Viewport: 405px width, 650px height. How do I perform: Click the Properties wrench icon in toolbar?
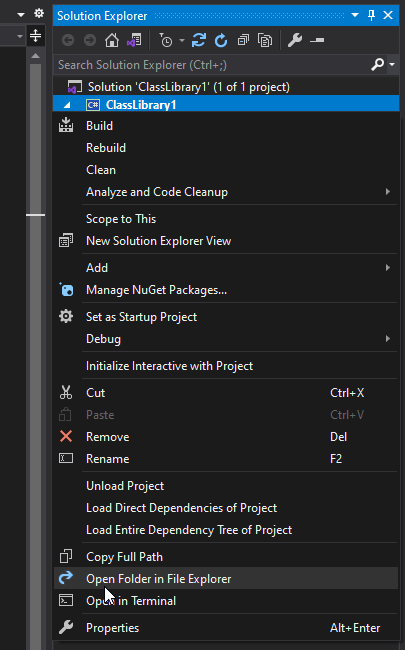295,40
